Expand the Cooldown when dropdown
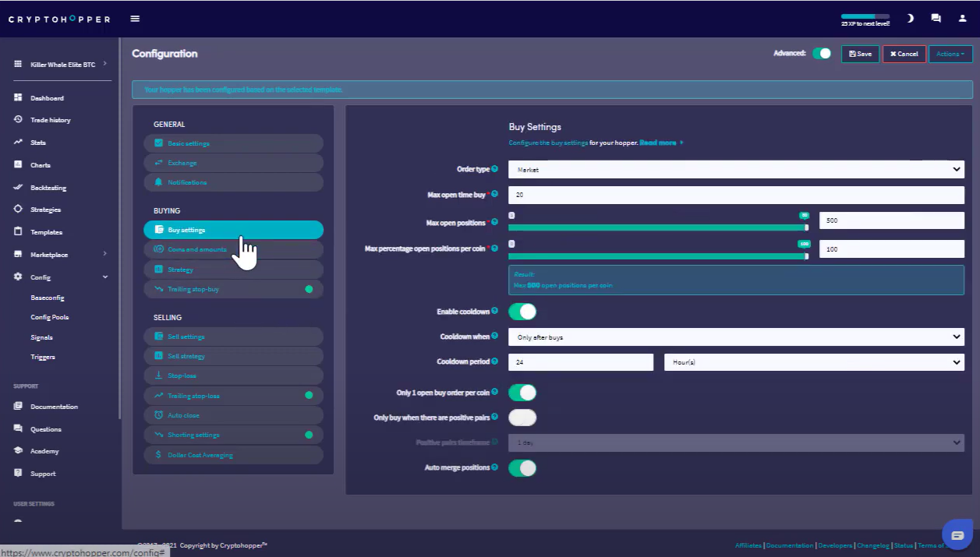 [x=736, y=337]
